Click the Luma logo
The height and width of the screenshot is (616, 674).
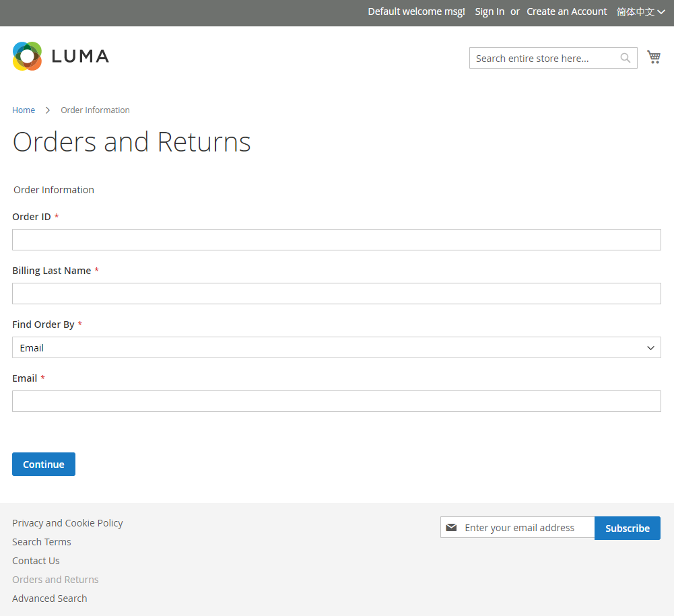(60, 56)
